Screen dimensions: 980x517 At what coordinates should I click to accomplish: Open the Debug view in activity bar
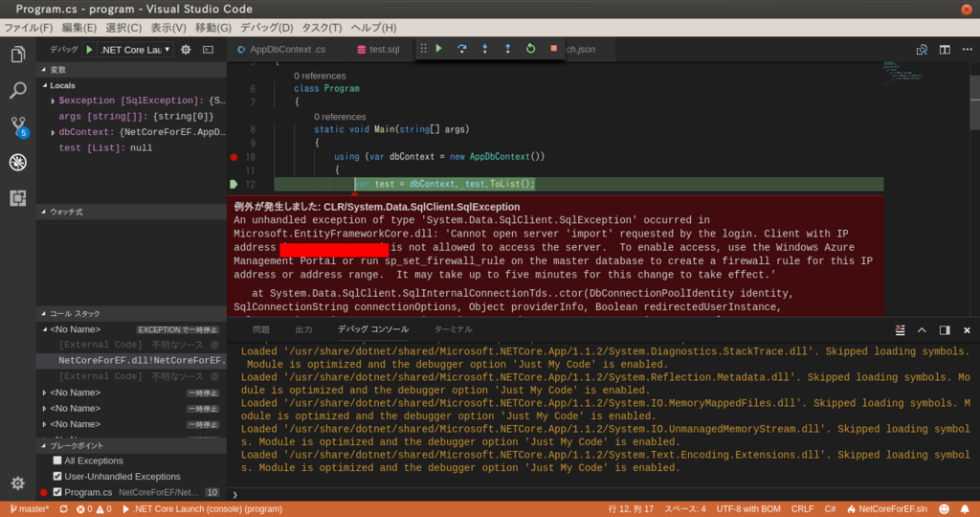pos(17,163)
